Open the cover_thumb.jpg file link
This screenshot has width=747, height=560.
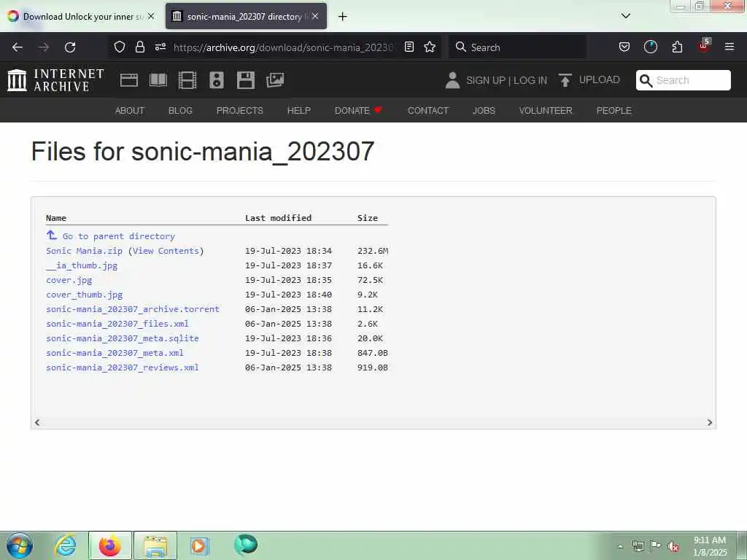tap(85, 295)
